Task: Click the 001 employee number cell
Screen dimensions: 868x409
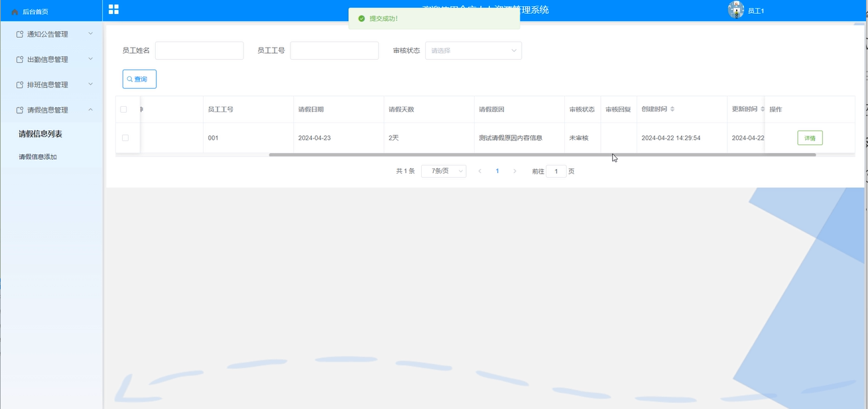Action: point(213,138)
